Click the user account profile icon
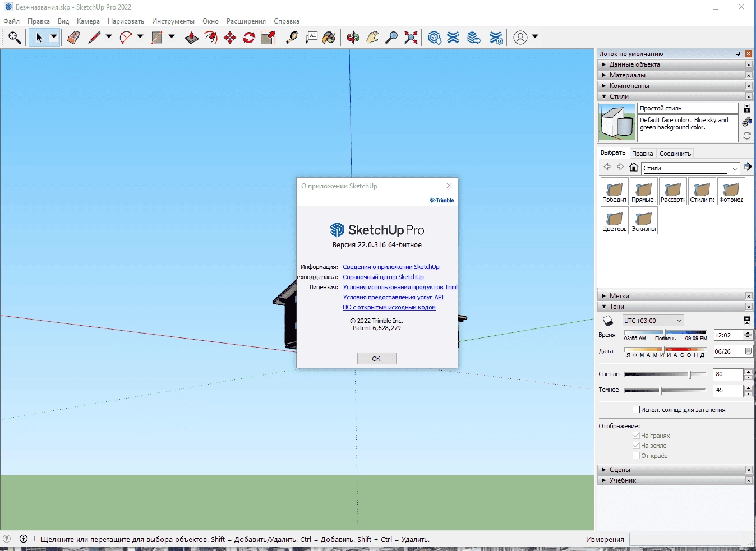 520,38
